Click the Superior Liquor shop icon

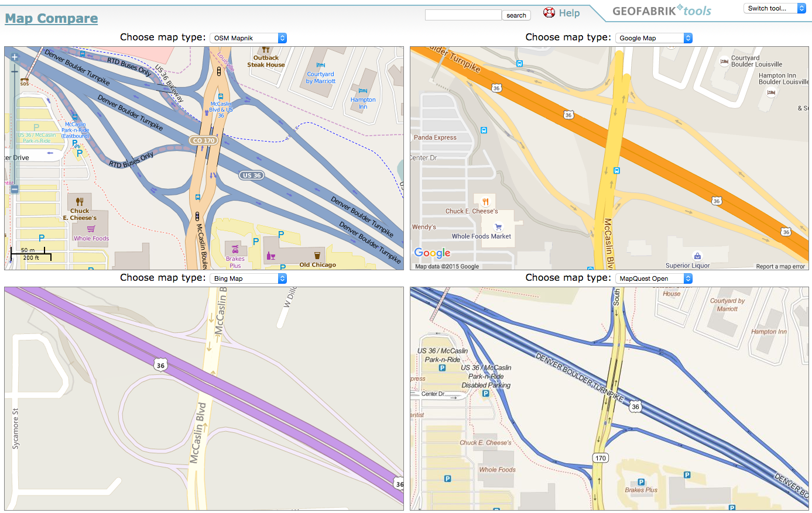pos(697,256)
